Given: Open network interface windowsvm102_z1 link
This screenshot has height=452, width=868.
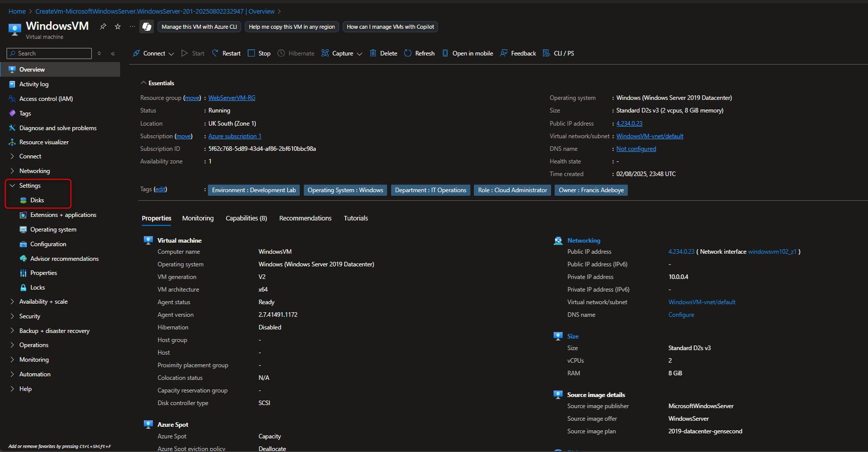Looking at the screenshot, I should (772, 252).
